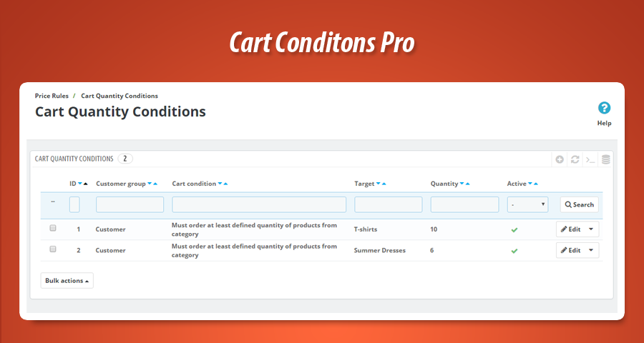Go to Price Rules breadcrumb

click(x=52, y=96)
